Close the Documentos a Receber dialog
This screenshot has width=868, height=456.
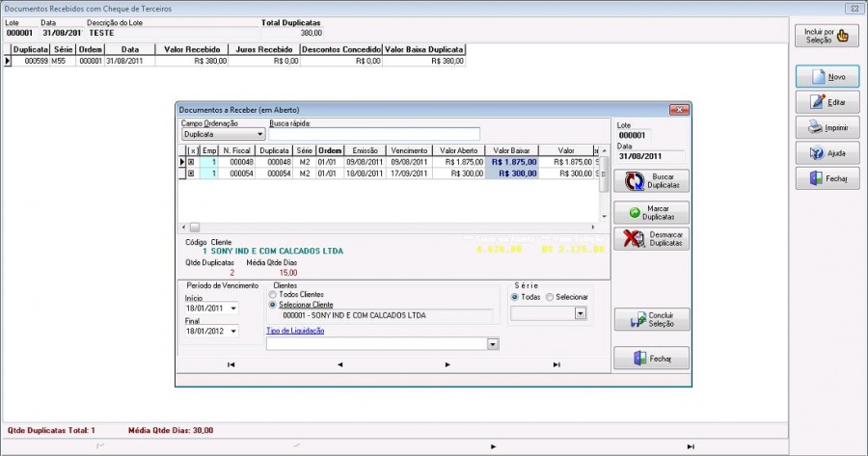pyautogui.click(x=679, y=110)
